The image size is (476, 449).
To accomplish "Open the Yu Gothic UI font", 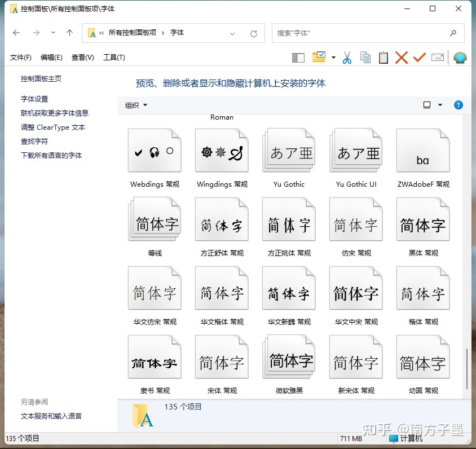I will [355, 149].
